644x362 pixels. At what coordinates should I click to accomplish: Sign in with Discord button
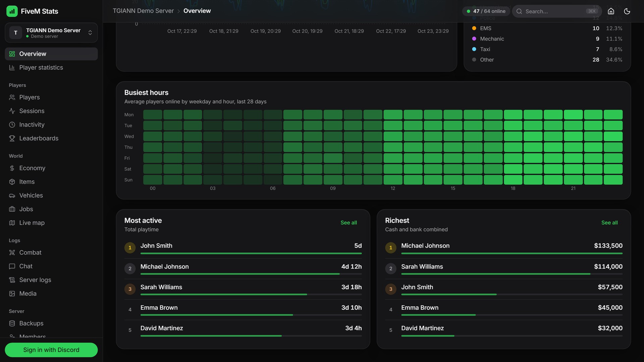51,350
